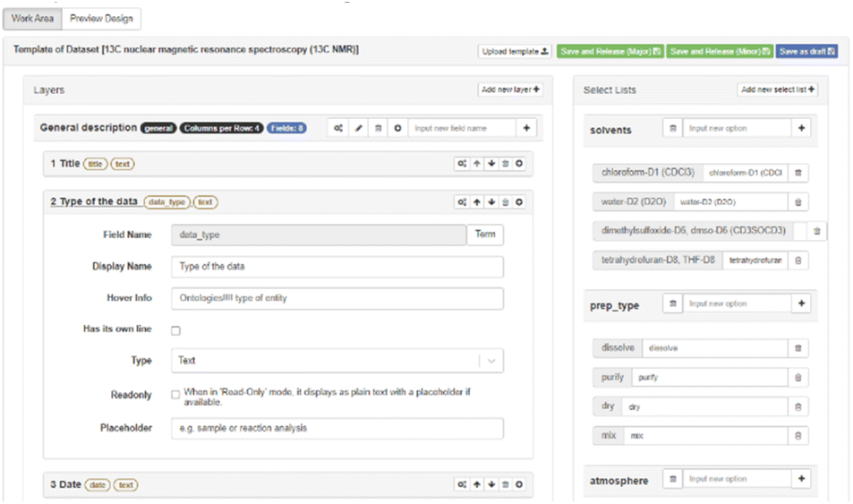Viewport: 853px width, 504px height.
Task: Move the Title field down
Action: pyautogui.click(x=490, y=164)
